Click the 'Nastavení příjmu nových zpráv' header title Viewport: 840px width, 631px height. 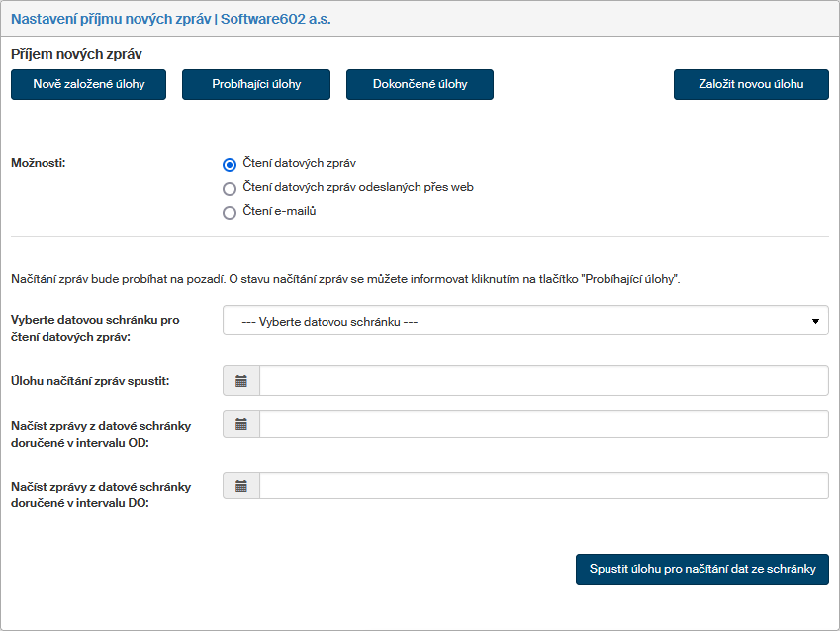170,19
